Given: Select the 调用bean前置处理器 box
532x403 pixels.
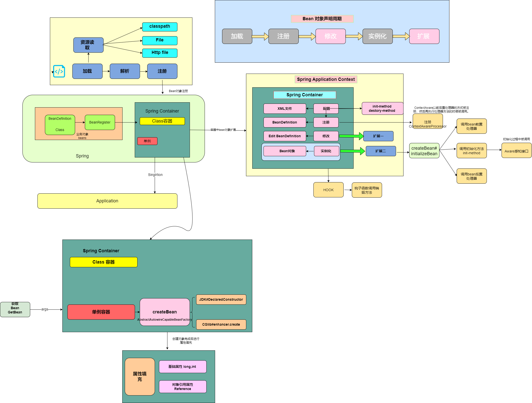Looking at the screenshot, I should pyautogui.click(x=472, y=126).
